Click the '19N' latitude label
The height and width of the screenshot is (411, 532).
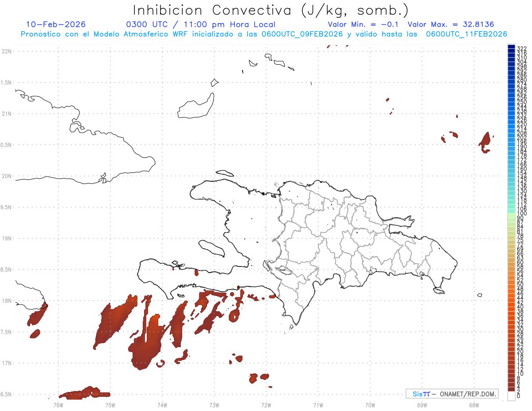(x=7, y=239)
